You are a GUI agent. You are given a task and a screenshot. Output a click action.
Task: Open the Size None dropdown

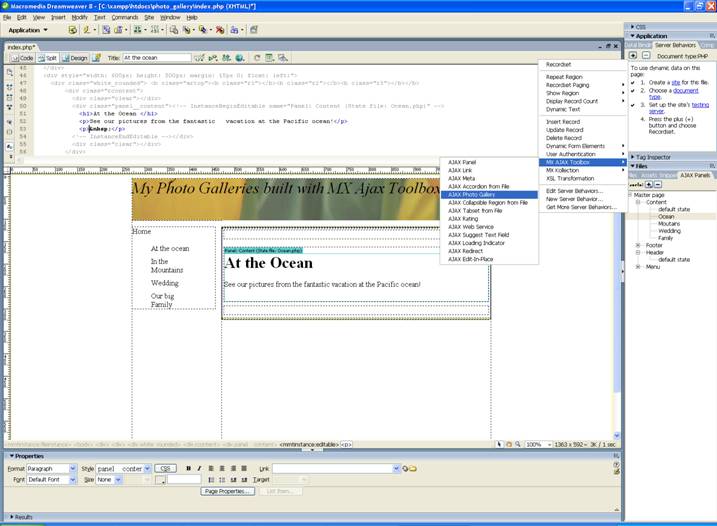pyautogui.click(x=118, y=480)
